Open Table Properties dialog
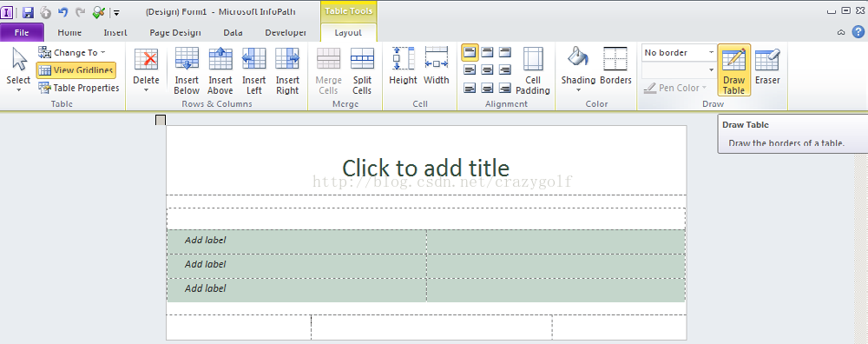 (x=79, y=88)
